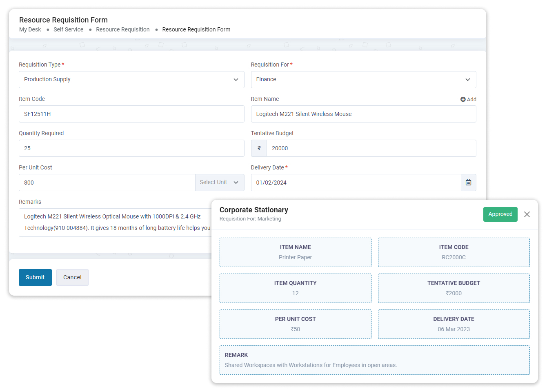Open the Requisition For dropdown

tap(363, 80)
